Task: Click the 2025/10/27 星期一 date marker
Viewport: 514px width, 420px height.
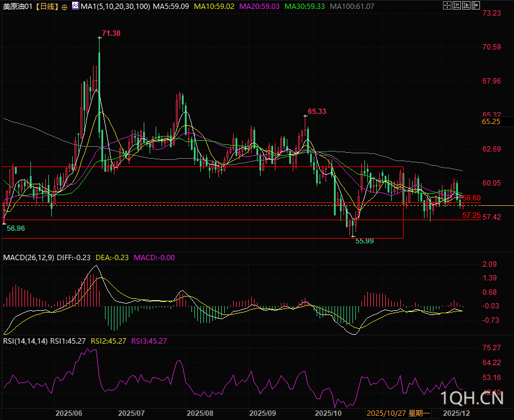Action: [x=398, y=413]
